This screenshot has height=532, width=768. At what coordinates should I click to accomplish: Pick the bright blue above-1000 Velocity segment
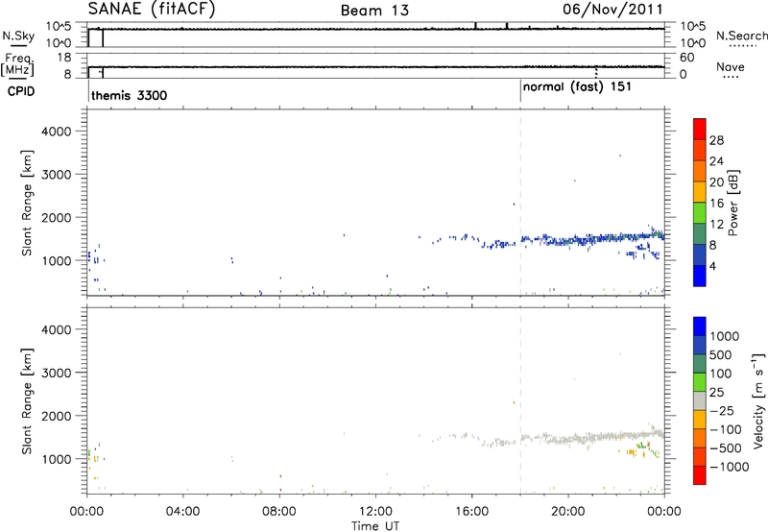700,326
